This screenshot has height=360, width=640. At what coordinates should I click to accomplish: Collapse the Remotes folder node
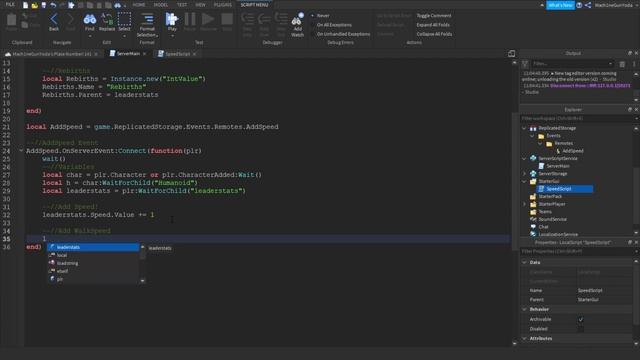(x=540, y=143)
